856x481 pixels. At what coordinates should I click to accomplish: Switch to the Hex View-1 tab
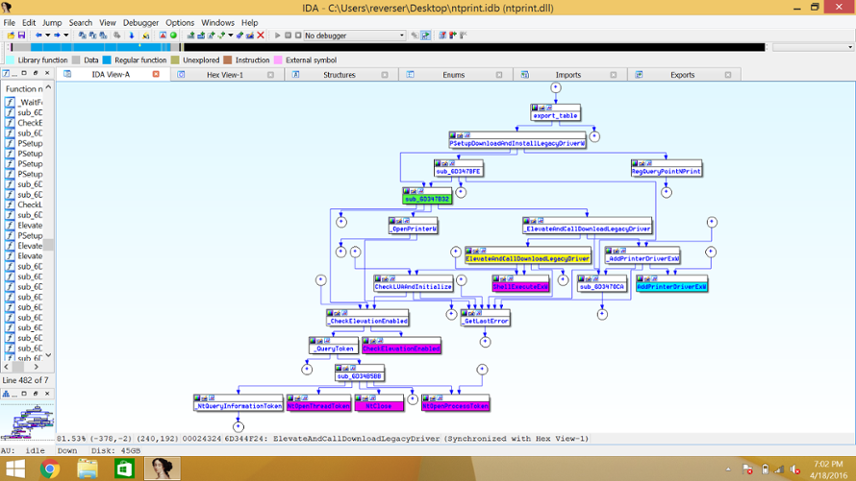(224, 75)
